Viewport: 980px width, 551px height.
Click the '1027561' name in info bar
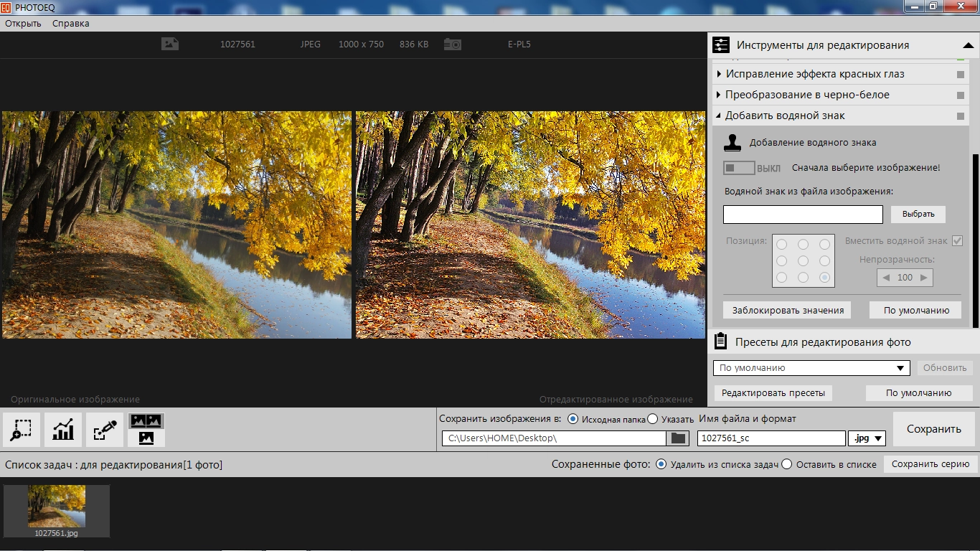click(x=237, y=44)
